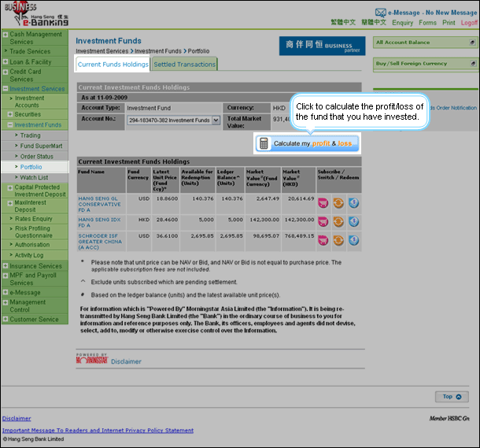Screen dimensions: 480x448
Task: Expand Loan & Facility menu
Action: point(6,61)
